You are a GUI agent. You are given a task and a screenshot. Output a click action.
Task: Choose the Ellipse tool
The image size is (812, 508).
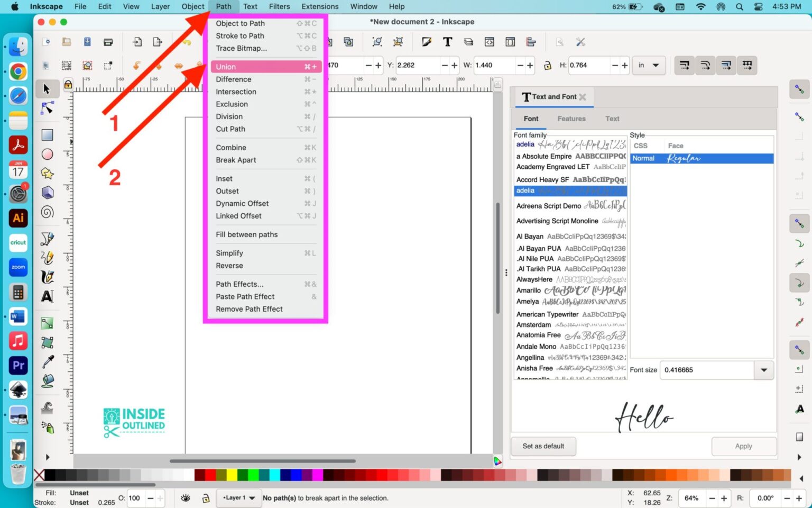pyautogui.click(x=47, y=154)
